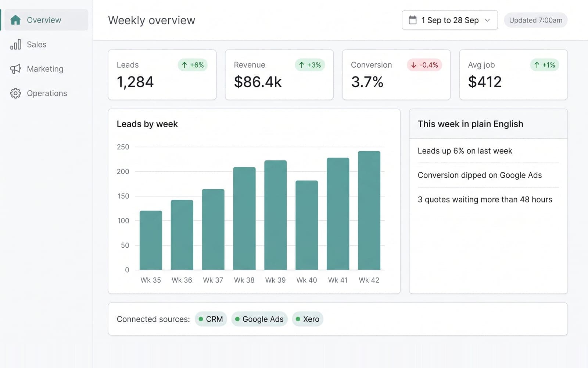The width and height of the screenshot is (588, 368).
Task: Click the Updated 7:00am badge
Action: point(535,20)
